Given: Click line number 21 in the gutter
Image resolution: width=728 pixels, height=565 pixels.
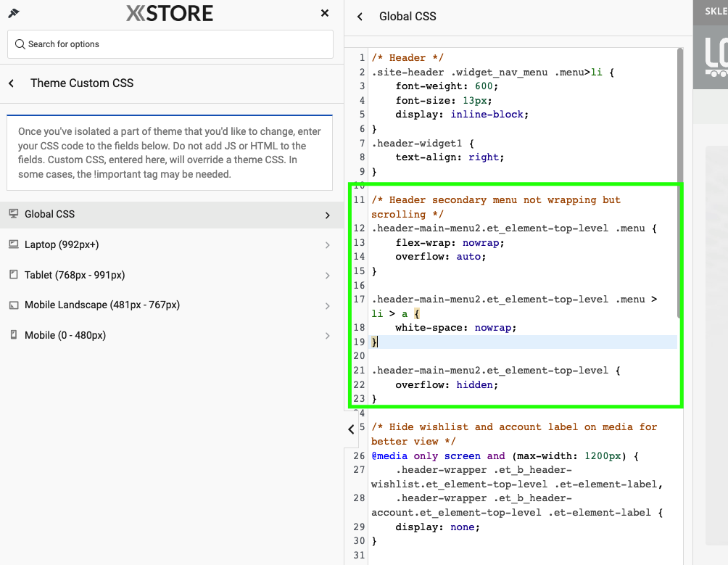Looking at the screenshot, I should (x=359, y=371).
